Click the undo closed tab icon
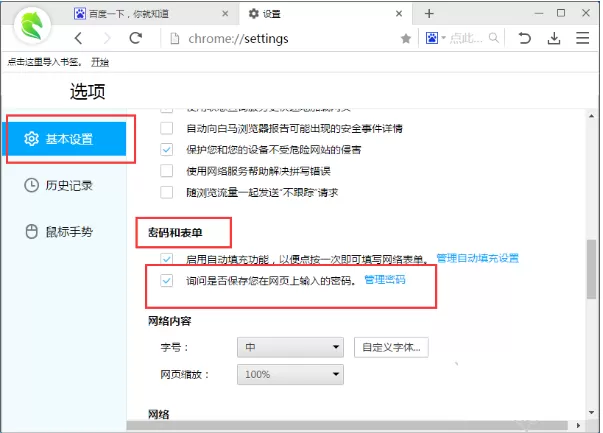603x433 pixels. (524, 38)
